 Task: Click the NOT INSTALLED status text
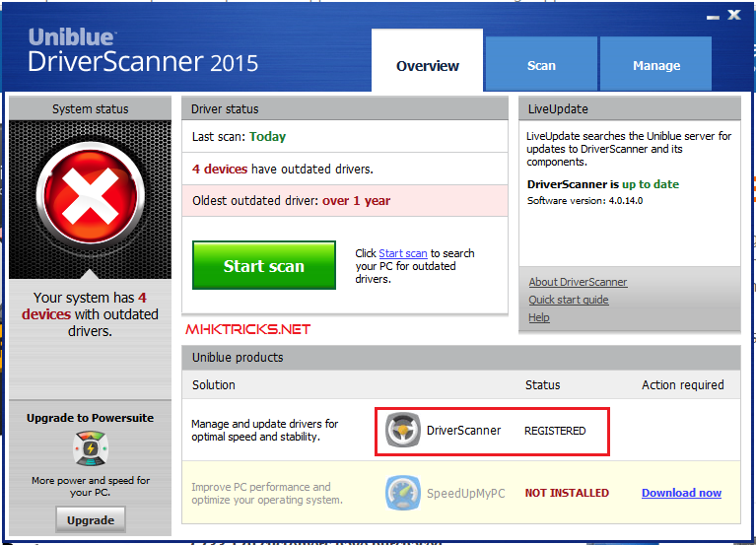click(x=567, y=493)
